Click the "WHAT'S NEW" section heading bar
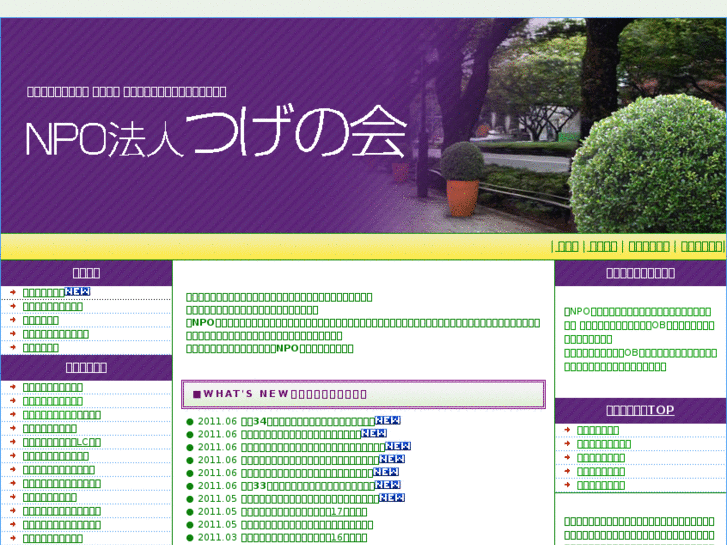 pos(363,394)
